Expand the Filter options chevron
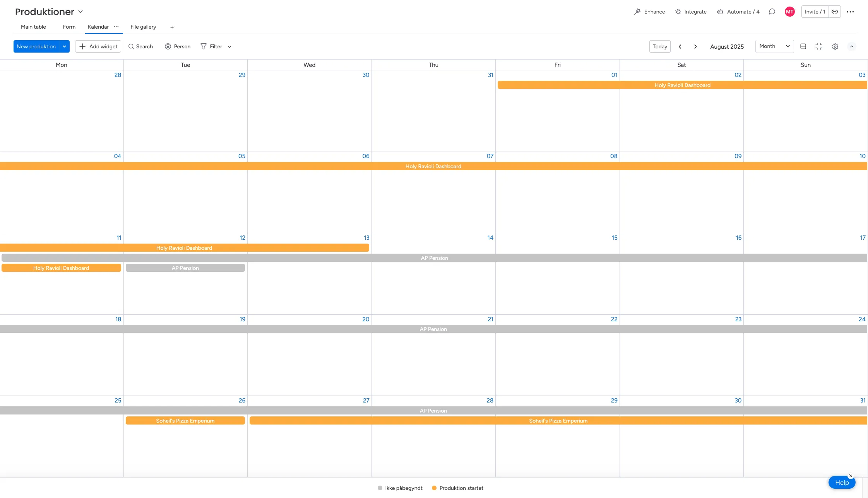Screen dimensions: 868x498 pos(229,46)
